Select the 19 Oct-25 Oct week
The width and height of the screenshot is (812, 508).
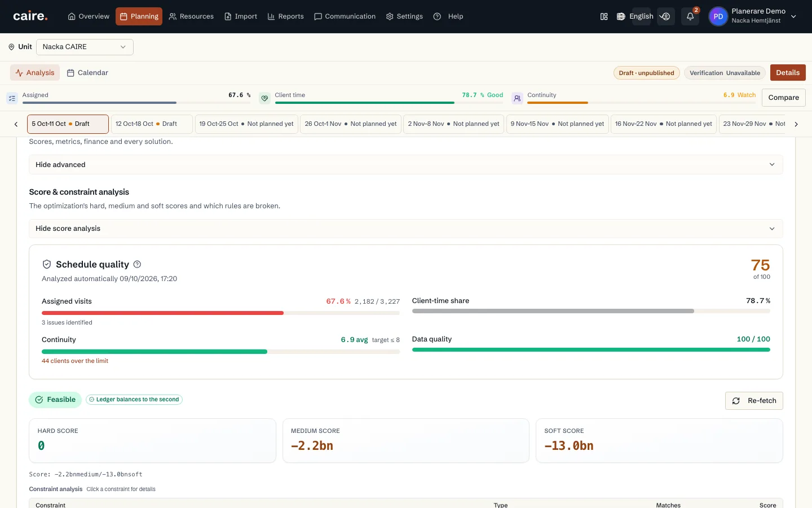(x=246, y=124)
